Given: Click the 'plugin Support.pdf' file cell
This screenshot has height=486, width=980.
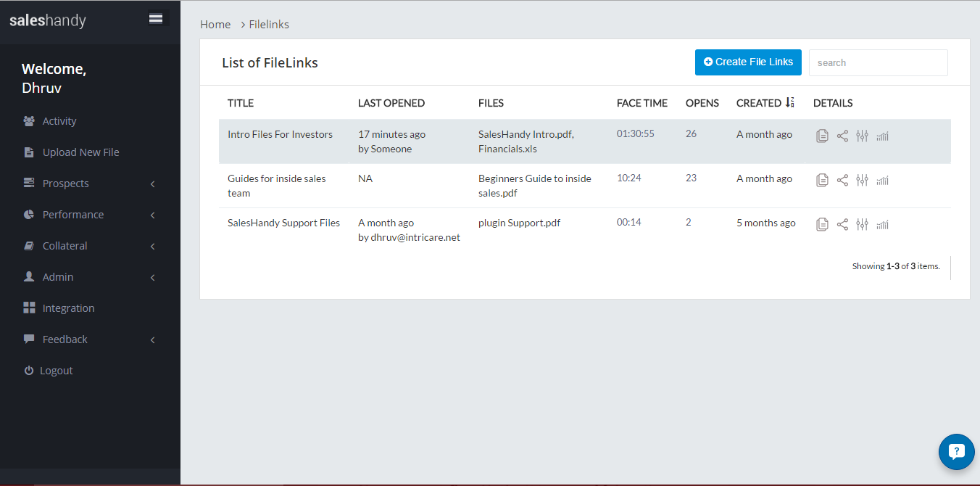Looking at the screenshot, I should (520, 223).
